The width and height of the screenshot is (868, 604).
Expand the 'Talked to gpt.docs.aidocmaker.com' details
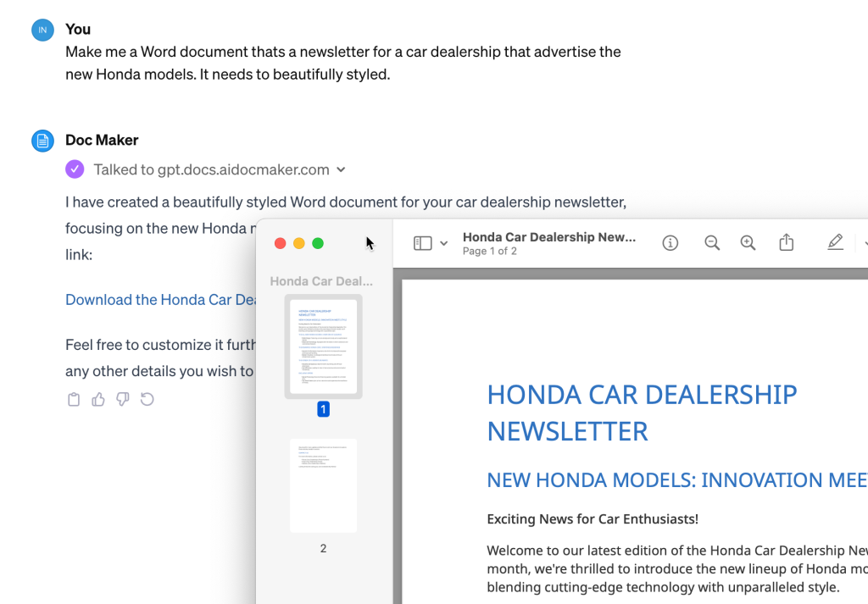(341, 169)
